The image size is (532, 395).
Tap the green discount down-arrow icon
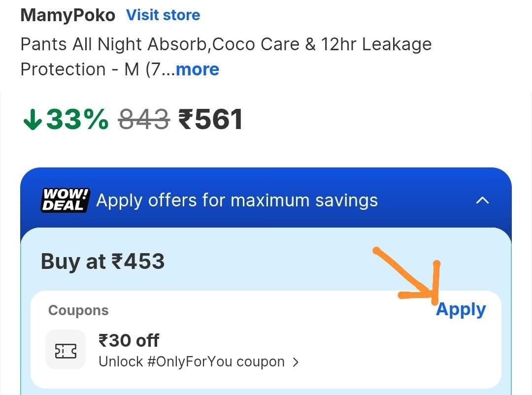(33, 120)
